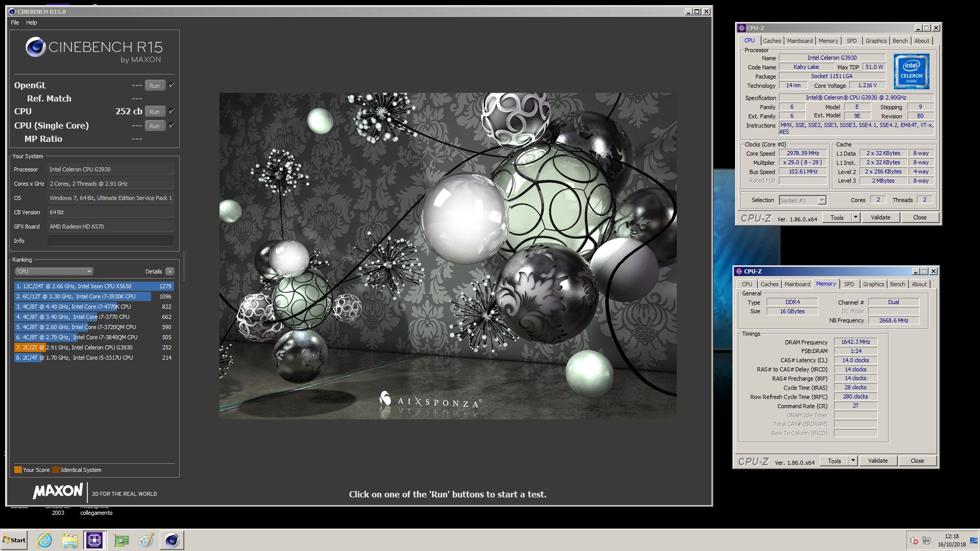This screenshot has width=980, height=551.
Task: Click Tools button in upper CPU-Z window
Action: [837, 217]
